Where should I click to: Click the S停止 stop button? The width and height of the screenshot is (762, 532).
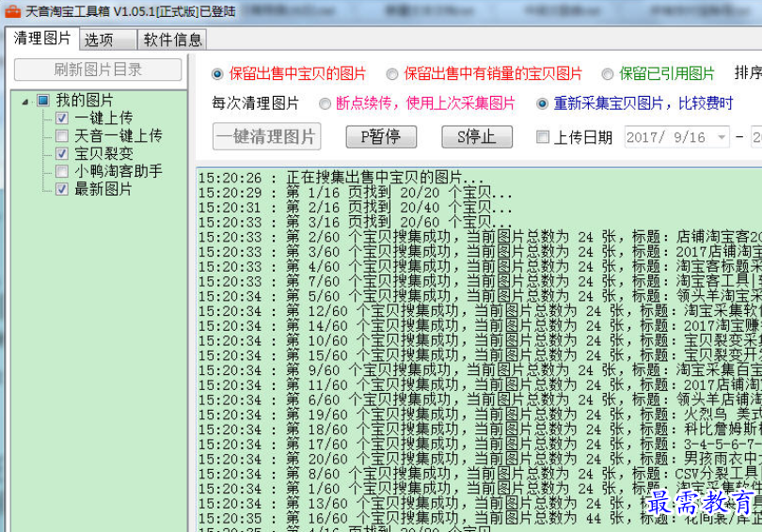[x=477, y=137]
